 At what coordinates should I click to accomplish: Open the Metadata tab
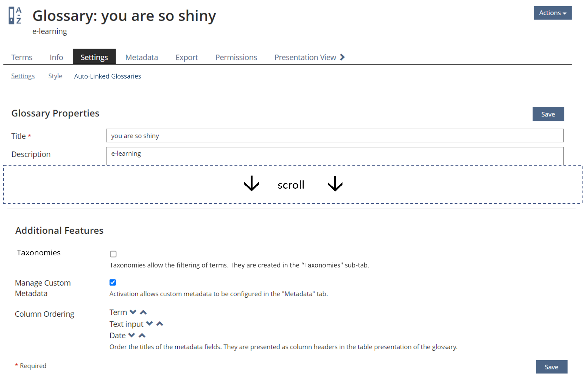142,57
